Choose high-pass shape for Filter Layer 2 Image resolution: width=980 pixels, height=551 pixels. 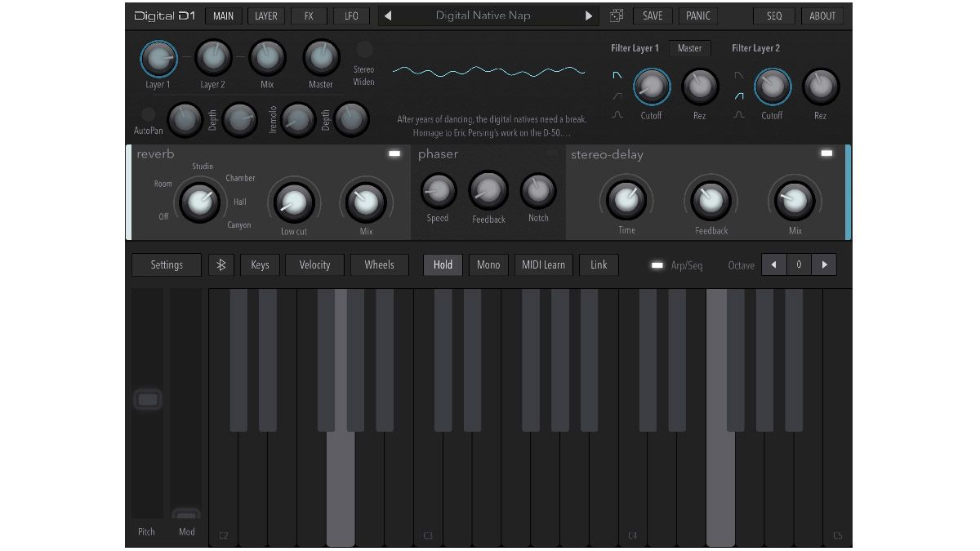[739, 96]
